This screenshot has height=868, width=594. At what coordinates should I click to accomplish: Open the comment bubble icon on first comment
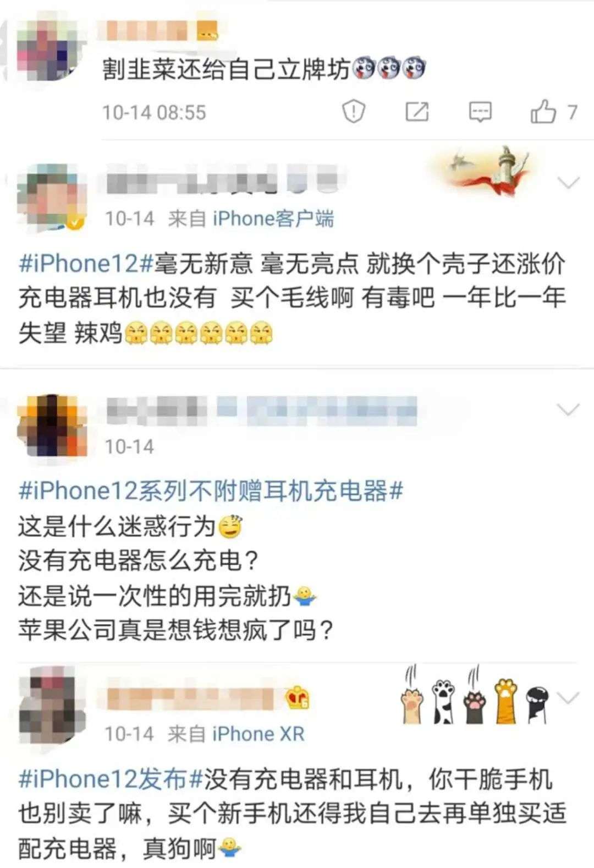[480, 112]
